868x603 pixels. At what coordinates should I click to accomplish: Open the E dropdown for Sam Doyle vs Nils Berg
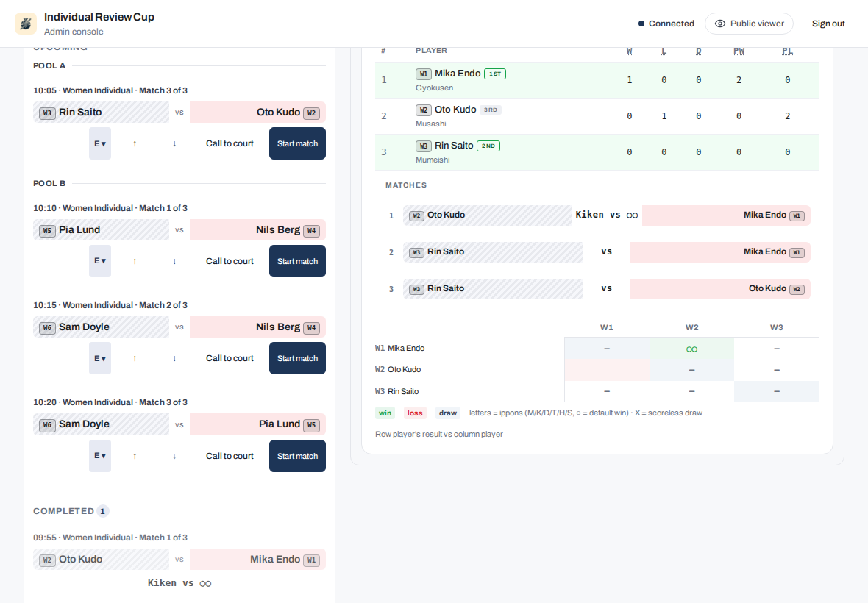[100, 358]
